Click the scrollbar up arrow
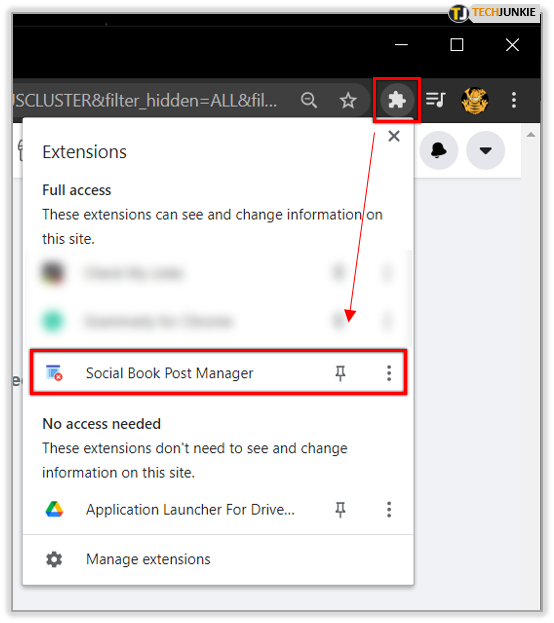Screen dimensions: 554x623 click(531, 135)
